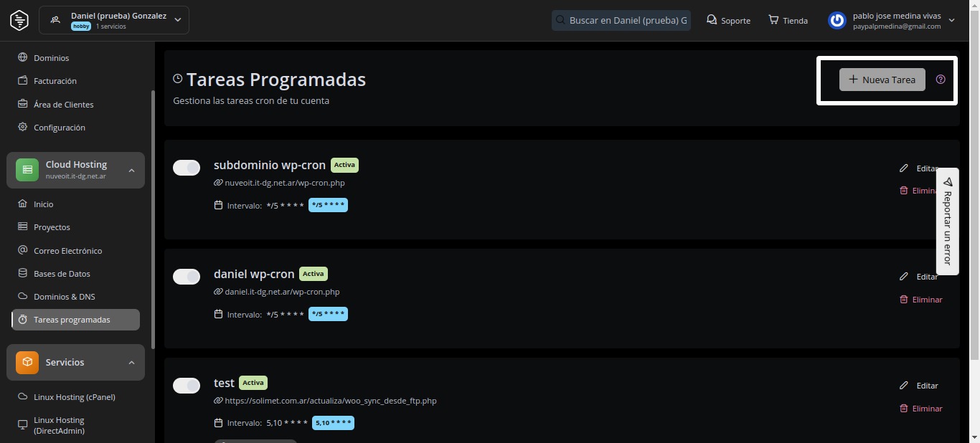Viewport: 980px width, 443px height.
Task: Open Tienda shopping cart icon
Action: pos(773,20)
